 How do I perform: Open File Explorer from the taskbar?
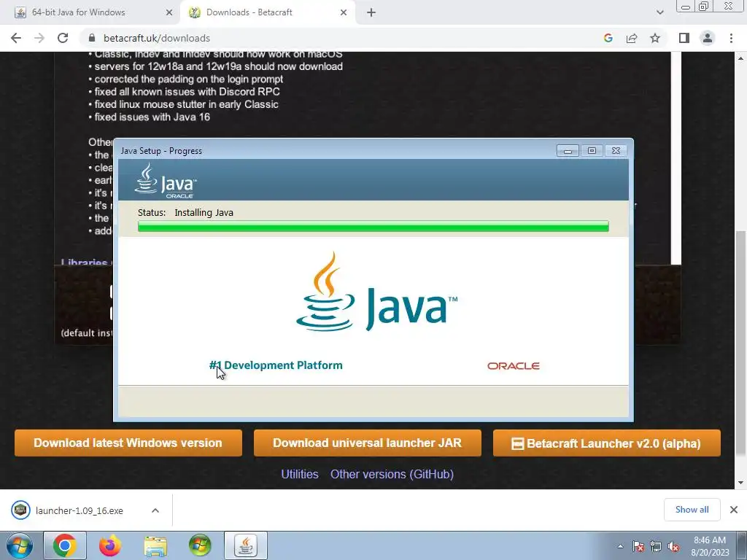point(155,545)
